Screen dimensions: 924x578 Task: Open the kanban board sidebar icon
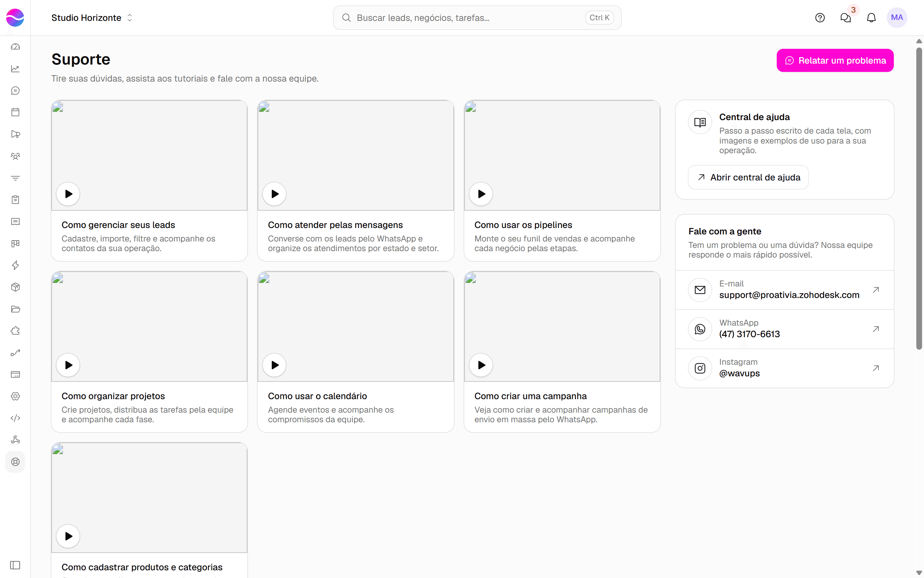coord(15,243)
